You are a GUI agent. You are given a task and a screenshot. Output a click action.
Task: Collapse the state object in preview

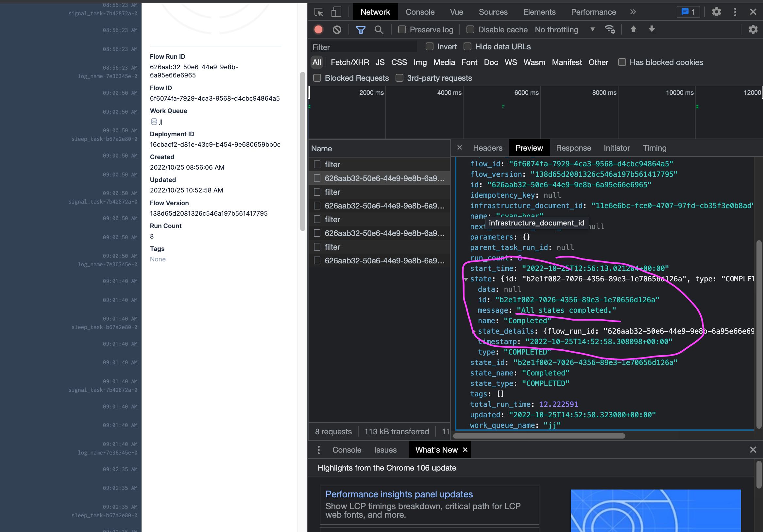coord(466,279)
